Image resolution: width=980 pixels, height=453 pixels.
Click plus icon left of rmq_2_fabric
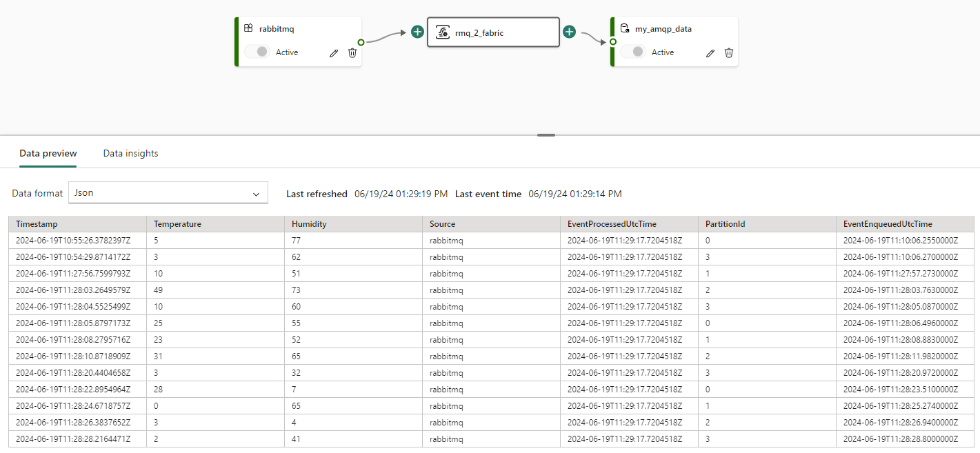pos(417,32)
